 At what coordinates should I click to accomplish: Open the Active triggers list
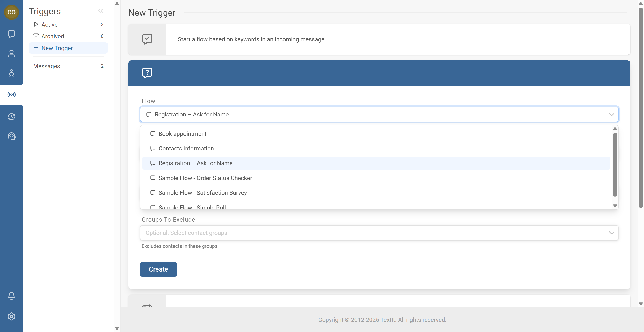pos(49,24)
